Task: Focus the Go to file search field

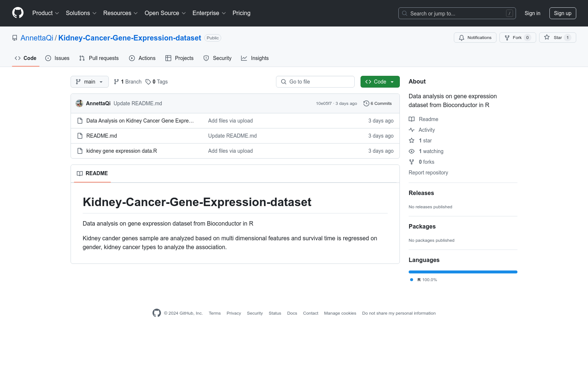Action: [x=315, y=82]
